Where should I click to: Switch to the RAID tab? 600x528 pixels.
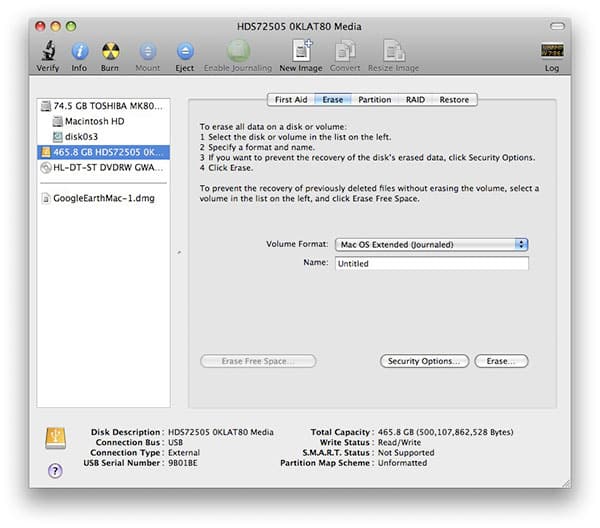(x=415, y=100)
